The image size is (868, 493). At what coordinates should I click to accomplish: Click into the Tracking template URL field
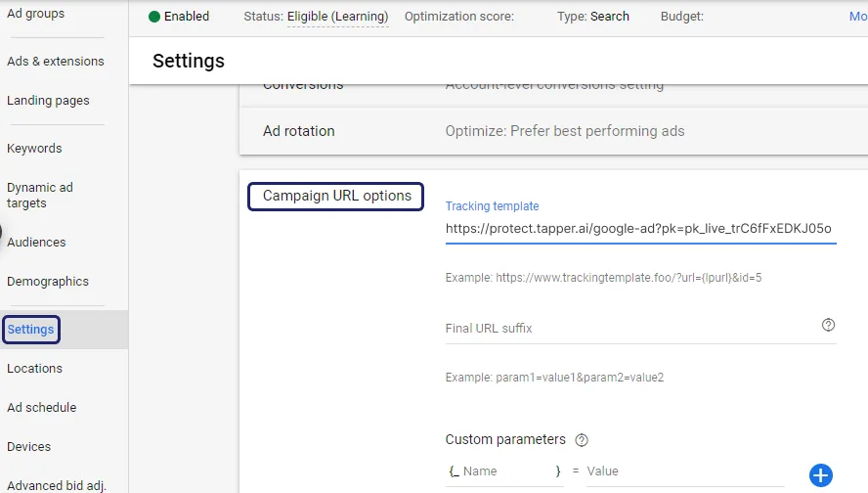pos(640,229)
